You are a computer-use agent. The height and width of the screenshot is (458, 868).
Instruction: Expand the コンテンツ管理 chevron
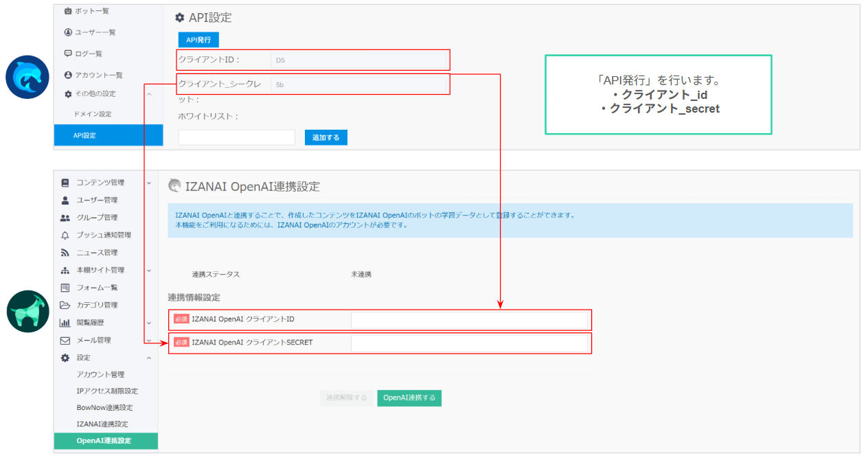(149, 183)
